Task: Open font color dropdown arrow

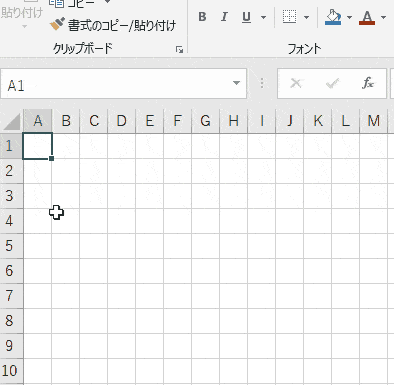Action: pos(383,17)
